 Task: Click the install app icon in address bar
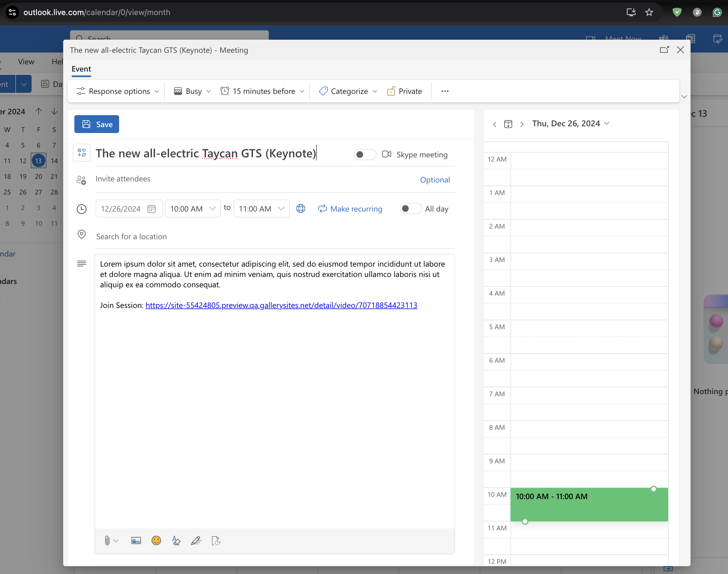click(631, 12)
